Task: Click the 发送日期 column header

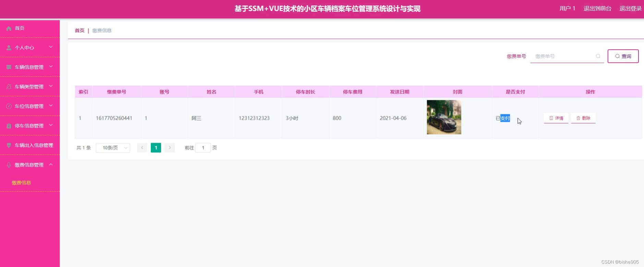Action: point(400,92)
